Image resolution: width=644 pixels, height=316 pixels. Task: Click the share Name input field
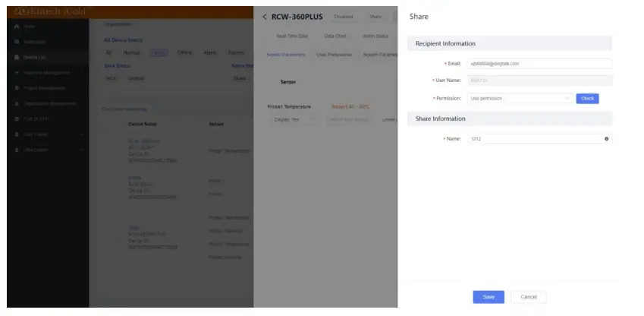539,139
